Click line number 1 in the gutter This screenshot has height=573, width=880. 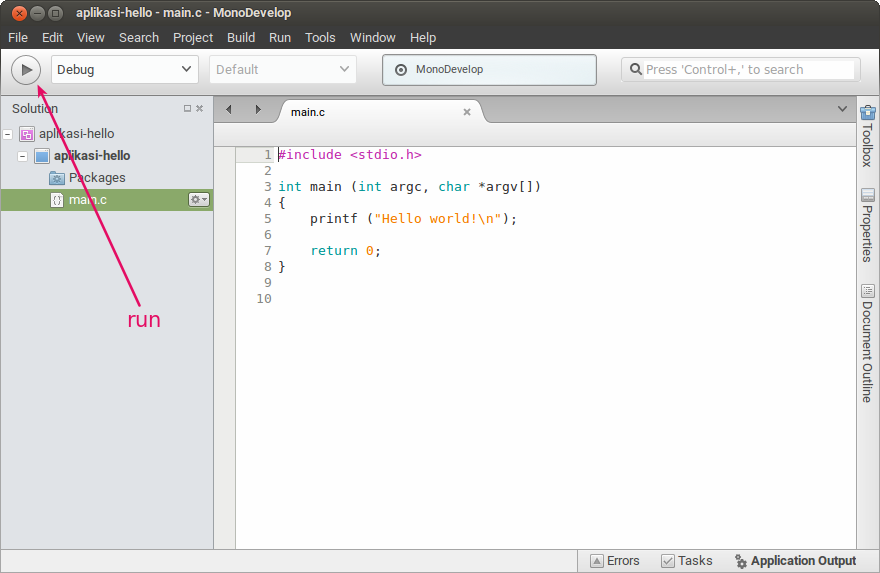tap(268, 155)
